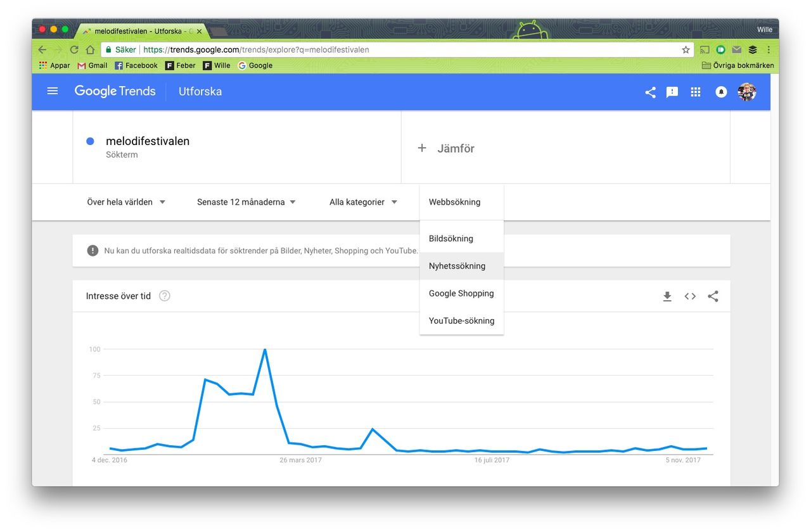The width and height of the screenshot is (811, 532).
Task: Click the Säker secure site indicator
Action: click(121, 49)
